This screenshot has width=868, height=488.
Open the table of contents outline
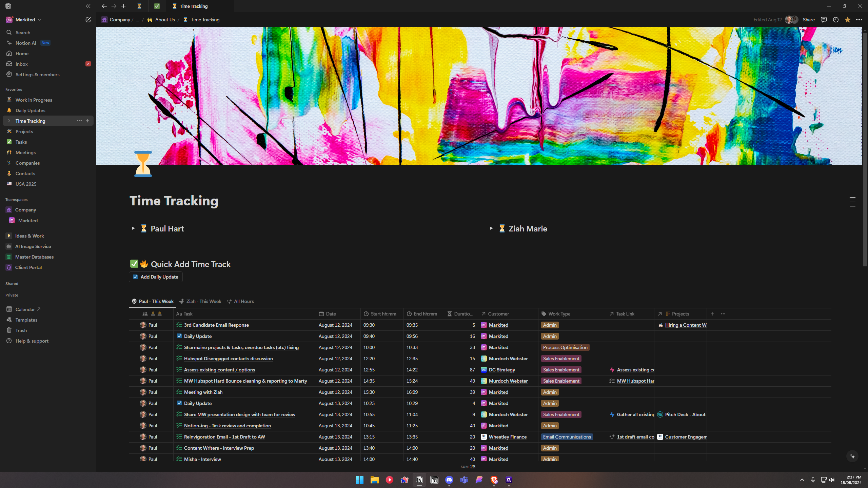point(853,202)
